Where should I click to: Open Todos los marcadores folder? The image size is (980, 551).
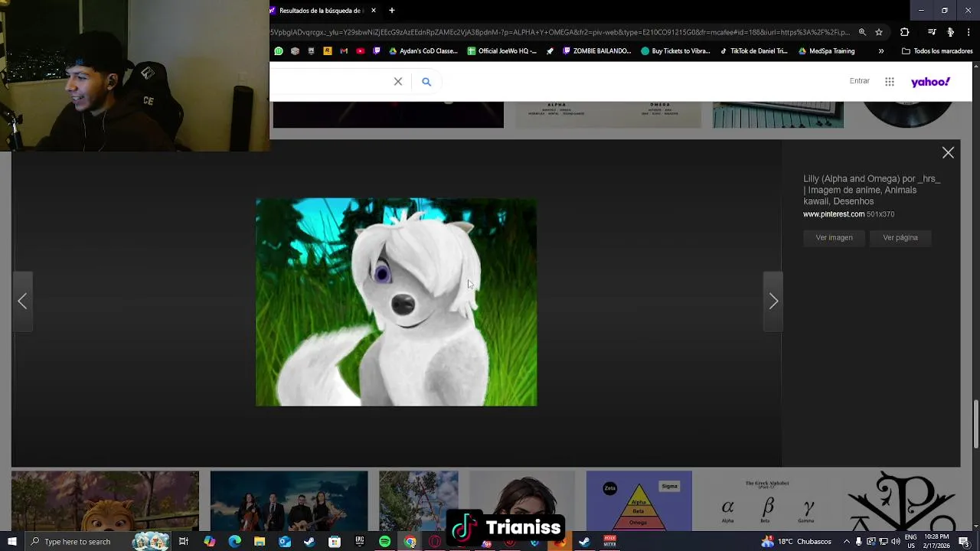click(x=937, y=51)
